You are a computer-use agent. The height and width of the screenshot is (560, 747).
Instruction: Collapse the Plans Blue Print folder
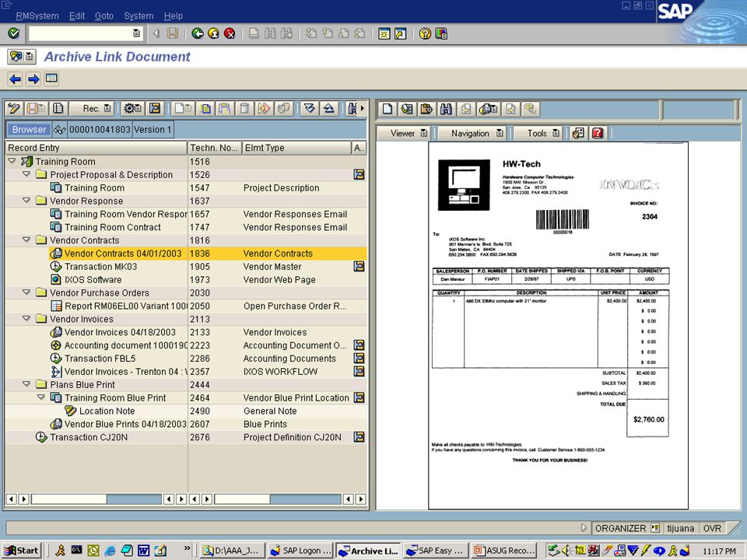(26, 384)
